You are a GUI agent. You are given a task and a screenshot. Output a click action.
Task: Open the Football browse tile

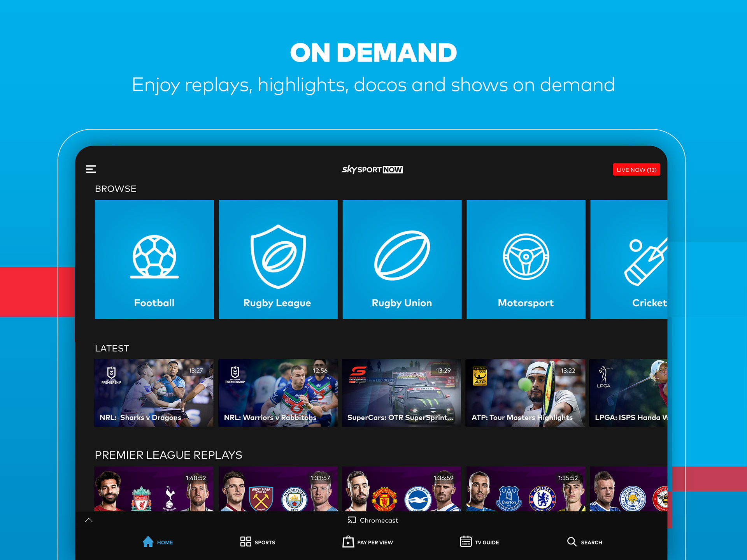154,260
